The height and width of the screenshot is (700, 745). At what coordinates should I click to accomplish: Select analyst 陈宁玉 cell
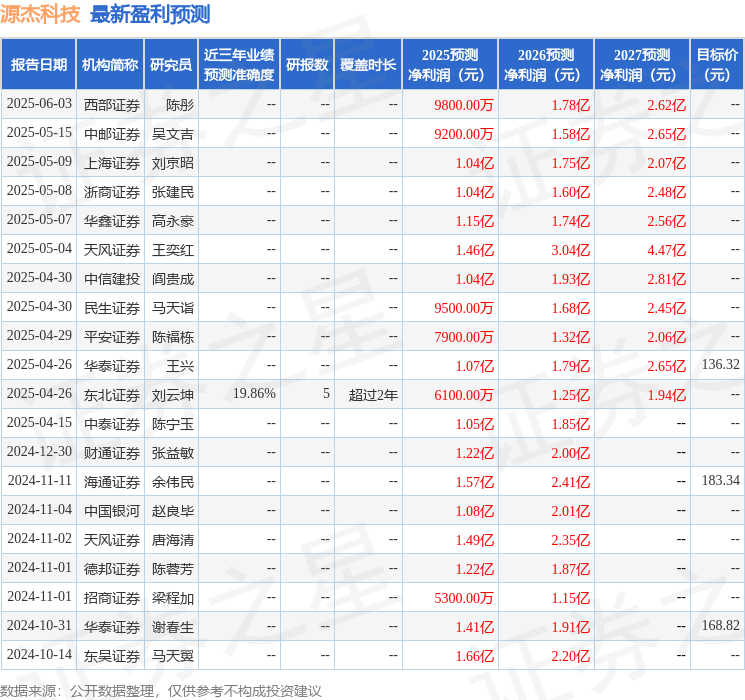171,423
